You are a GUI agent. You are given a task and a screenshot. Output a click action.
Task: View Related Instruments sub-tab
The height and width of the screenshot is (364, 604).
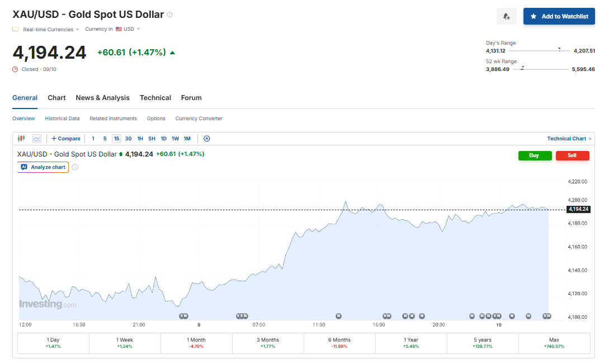click(x=113, y=119)
